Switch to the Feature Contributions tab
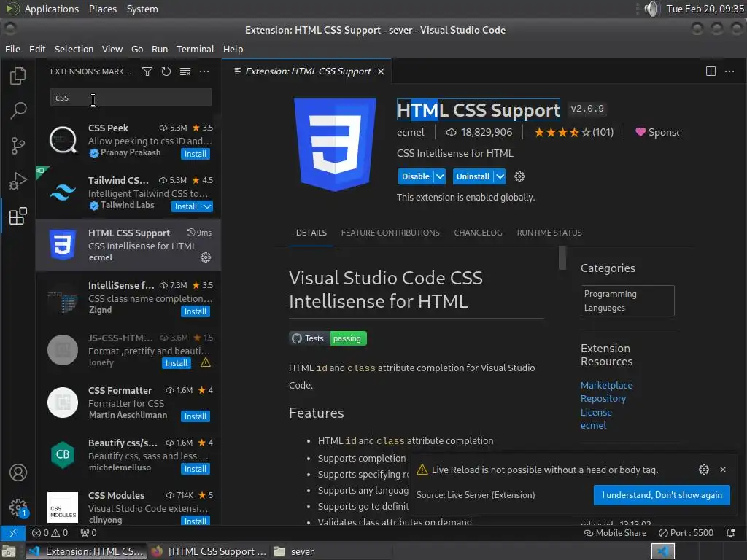The image size is (747, 560). click(x=390, y=233)
